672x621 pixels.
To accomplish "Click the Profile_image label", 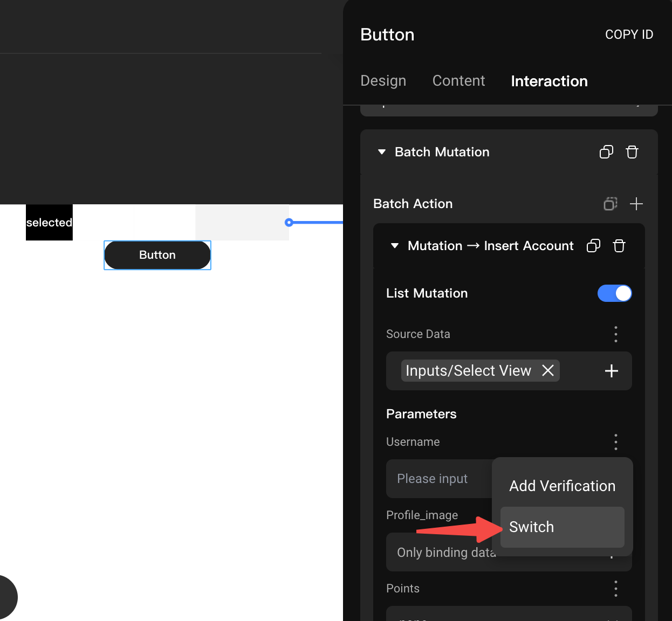I will tap(422, 515).
